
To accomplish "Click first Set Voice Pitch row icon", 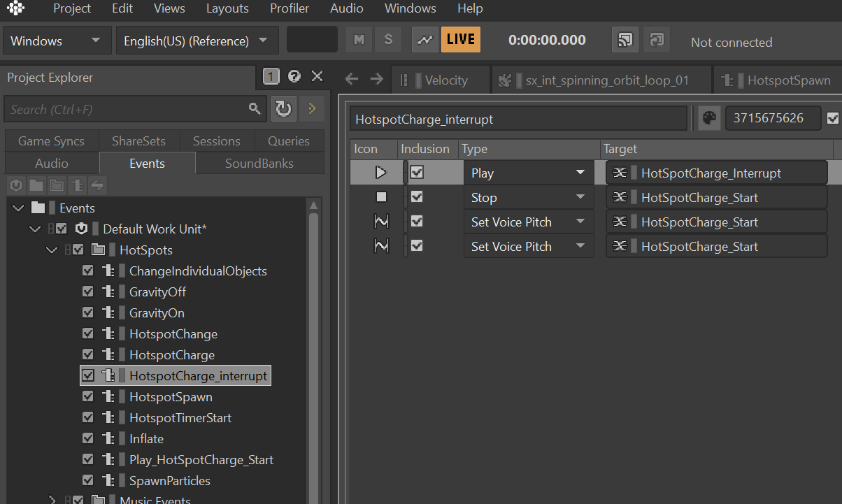I will (x=381, y=222).
